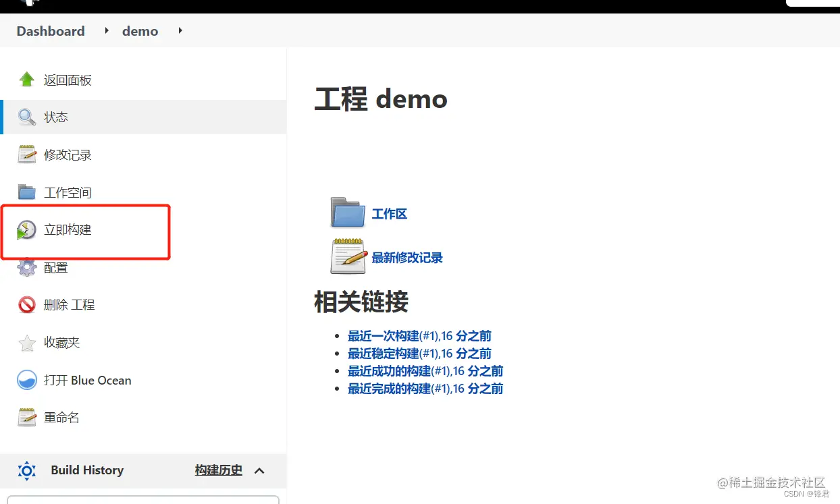Click the 删除 工程 red icon
Image resolution: width=840 pixels, height=504 pixels.
pos(26,304)
